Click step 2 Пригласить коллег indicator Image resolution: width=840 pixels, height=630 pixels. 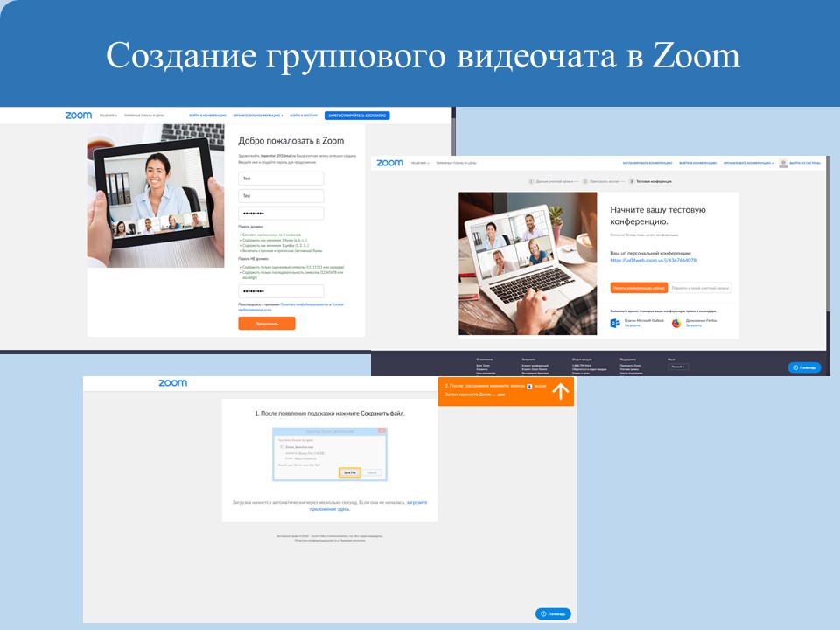point(600,182)
